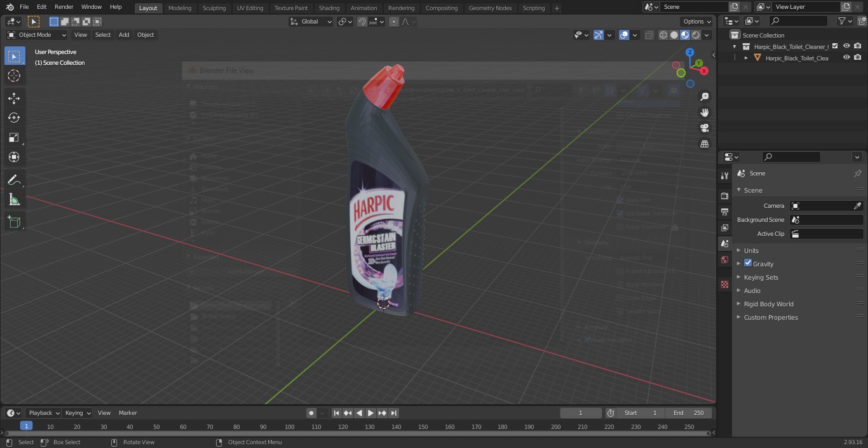Toggle exclude checkbox for Harpic collection
The width and height of the screenshot is (868, 448).
(835, 46)
